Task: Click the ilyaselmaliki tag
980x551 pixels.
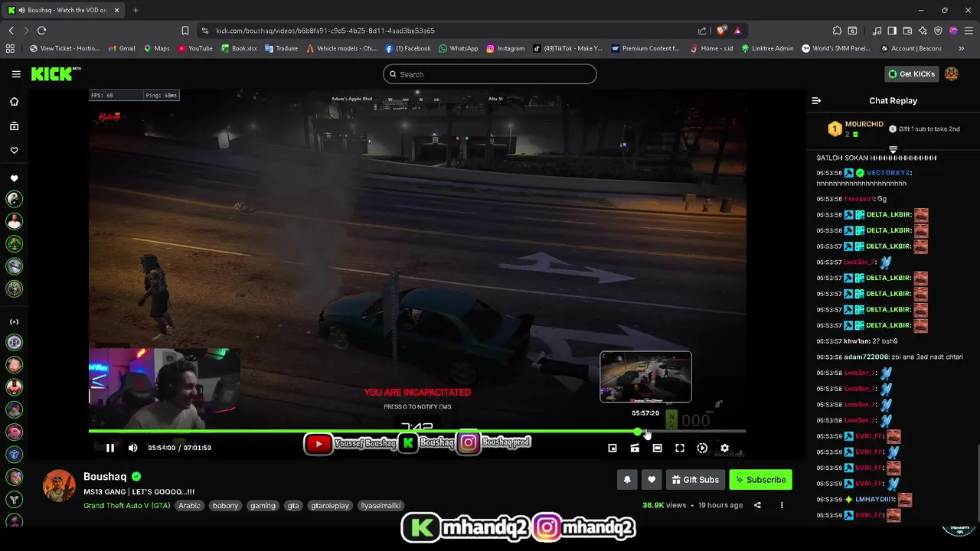Action: click(381, 506)
